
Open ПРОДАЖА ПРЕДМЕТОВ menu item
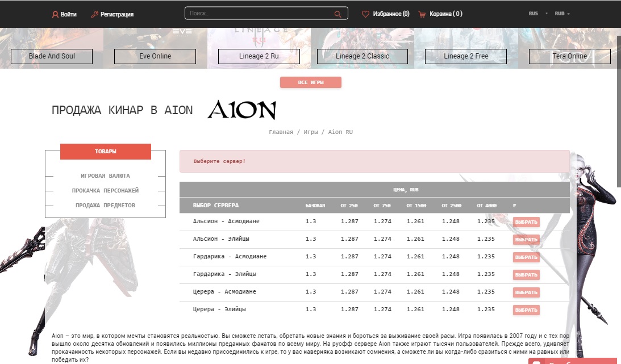click(x=105, y=205)
